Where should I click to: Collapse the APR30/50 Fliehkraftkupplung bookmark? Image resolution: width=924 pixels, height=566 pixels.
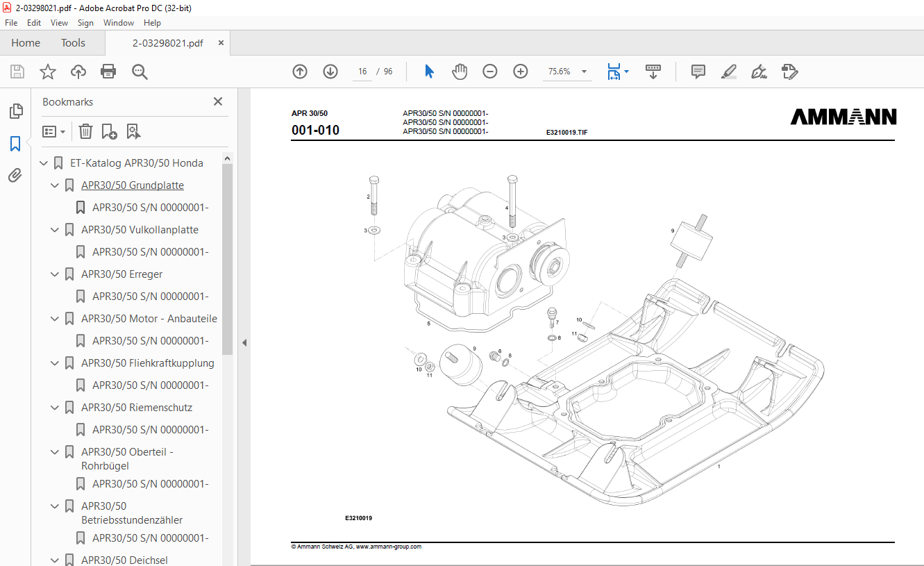(x=55, y=363)
